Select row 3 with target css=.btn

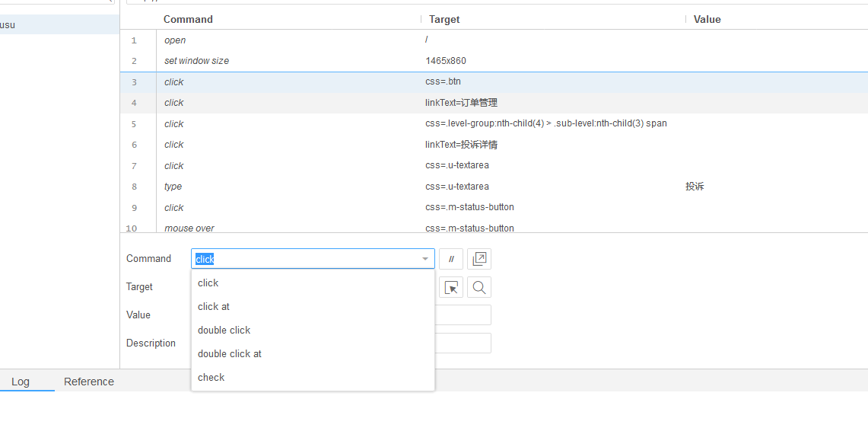tap(494, 82)
